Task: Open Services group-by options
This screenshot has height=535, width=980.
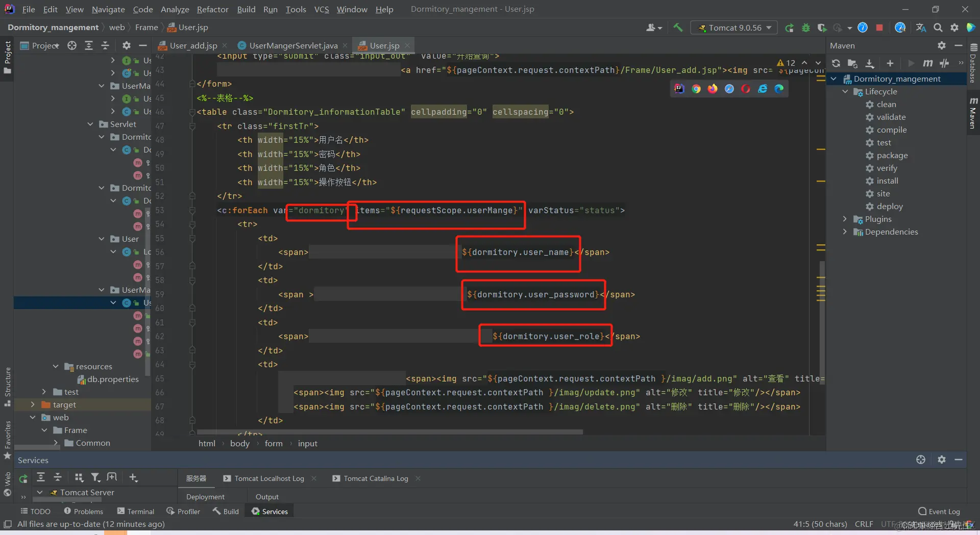Action: (x=79, y=477)
